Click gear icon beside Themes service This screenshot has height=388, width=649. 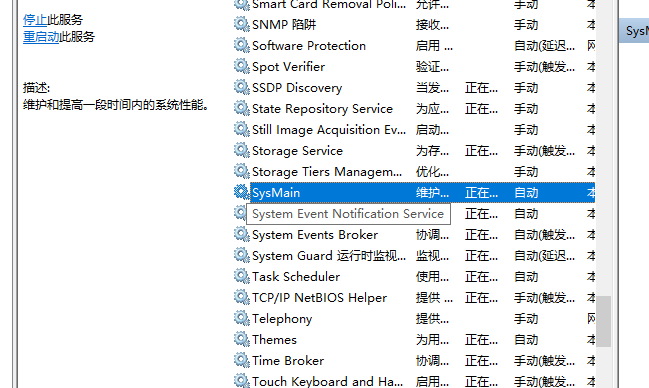241,340
